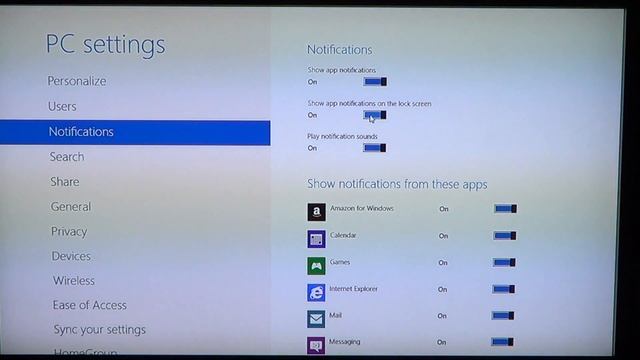Click the Internet Explorer app label
Viewport: 640px width, 360px height.
353,289
